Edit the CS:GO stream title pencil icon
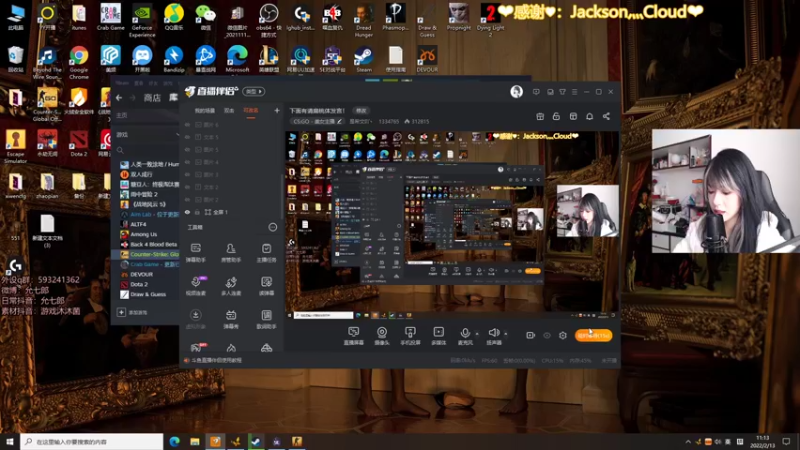Viewport: 800px width, 450px height. pyautogui.click(x=339, y=121)
